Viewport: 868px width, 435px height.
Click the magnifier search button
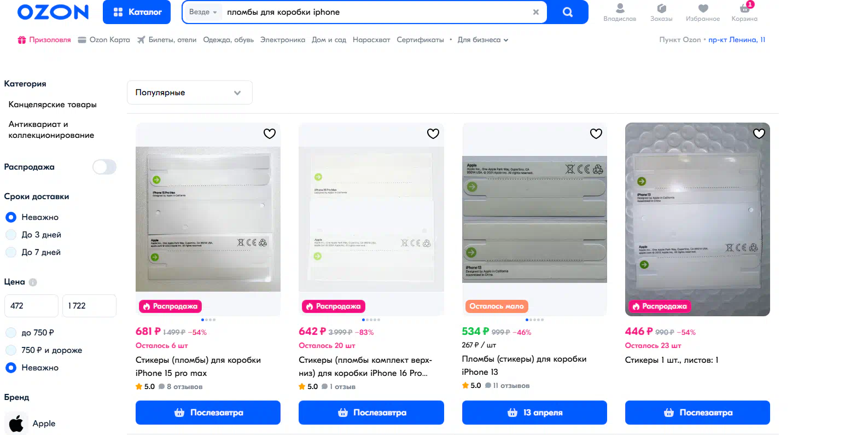click(568, 12)
